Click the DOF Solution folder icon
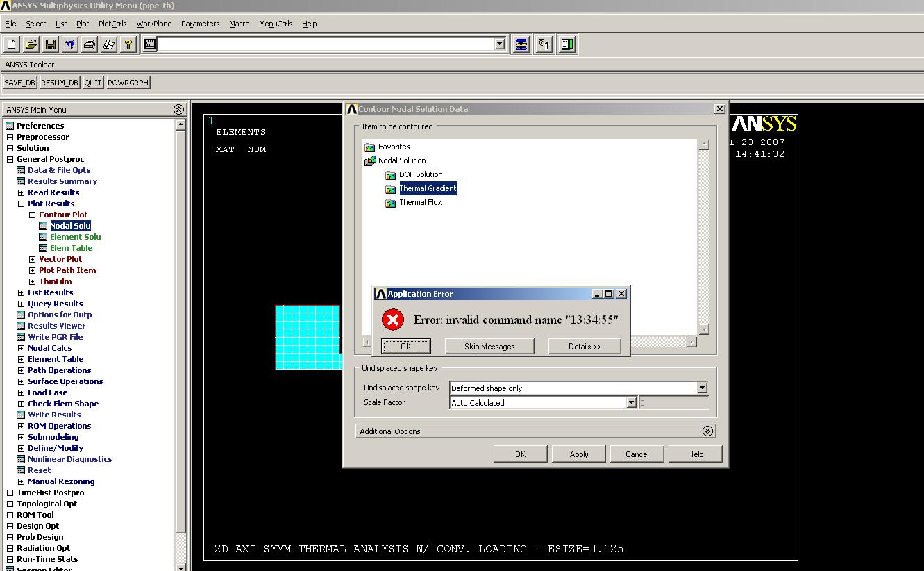The width and height of the screenshot is (924, 571). pyautogui.click(x=390, y=175)
